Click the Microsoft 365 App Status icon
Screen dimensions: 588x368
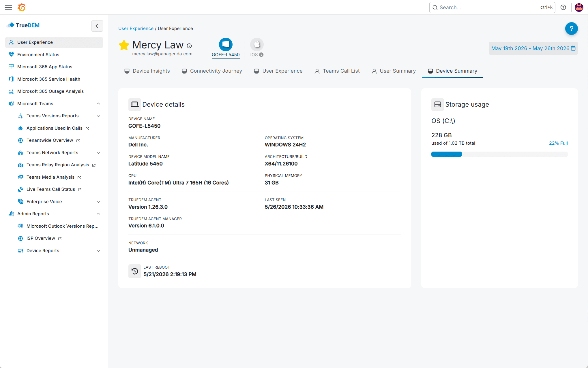11,67
